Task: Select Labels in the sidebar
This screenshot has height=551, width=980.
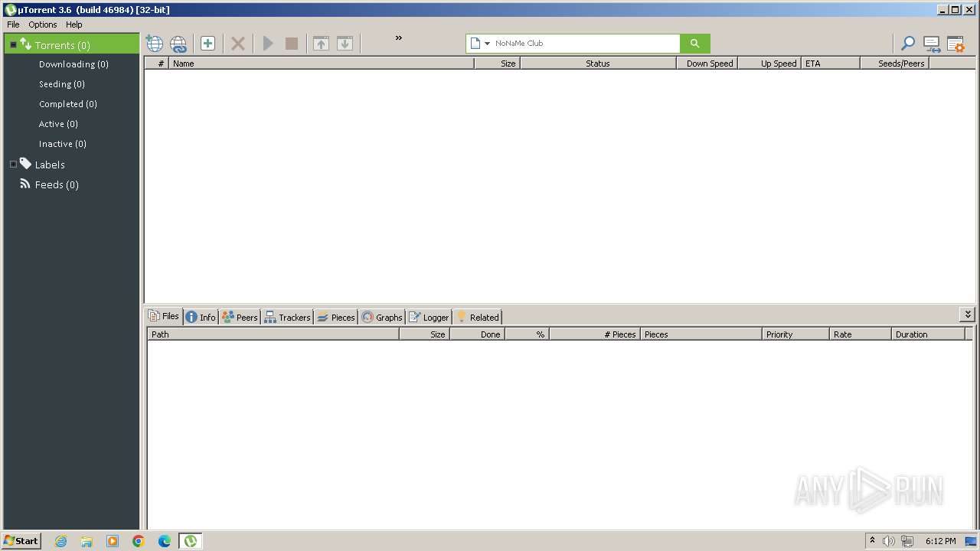Action: point(50,165)
